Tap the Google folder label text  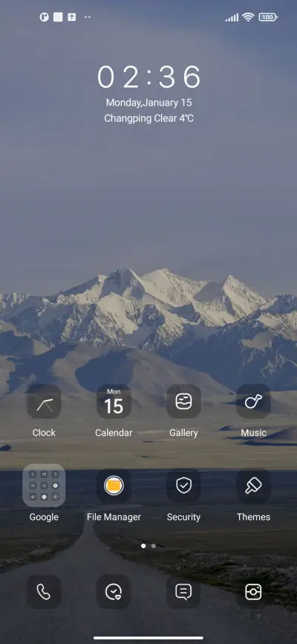(44, 517)
